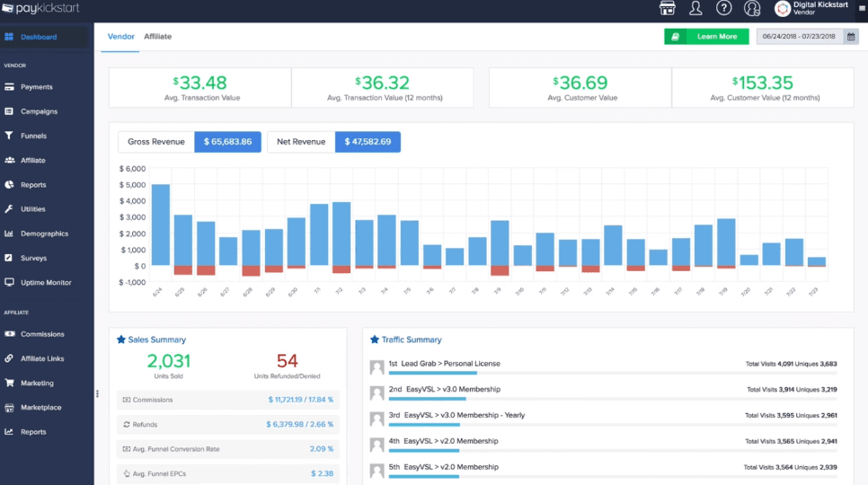
Task: Open the Digital Kickstart vendor account menu
Action: pos(812,8)
